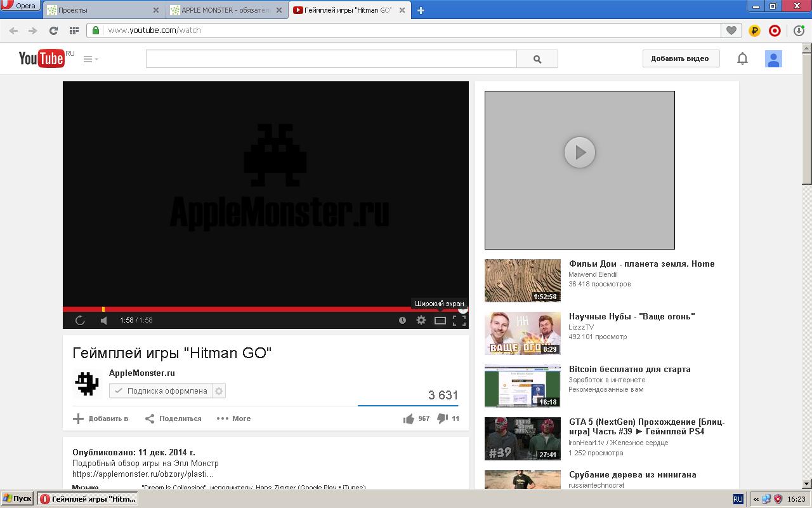Screen dimensions: 812x508
Task: Open the applemonster.ru description link
Action: [x=143, y=474]
